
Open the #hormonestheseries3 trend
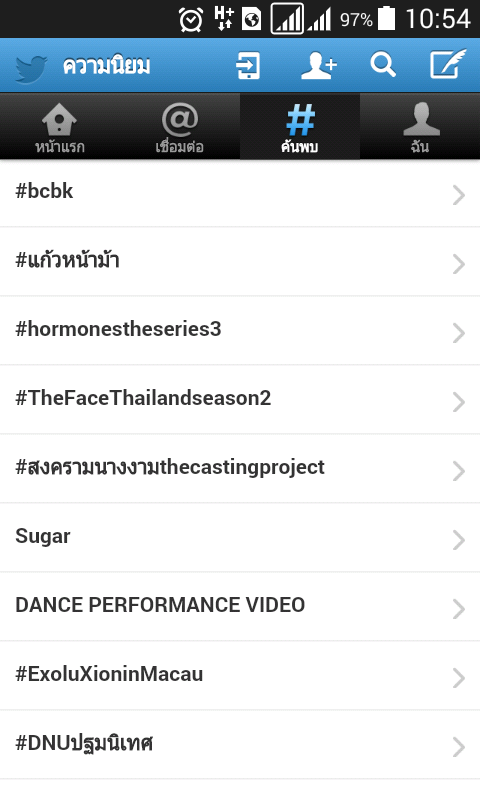240,331
